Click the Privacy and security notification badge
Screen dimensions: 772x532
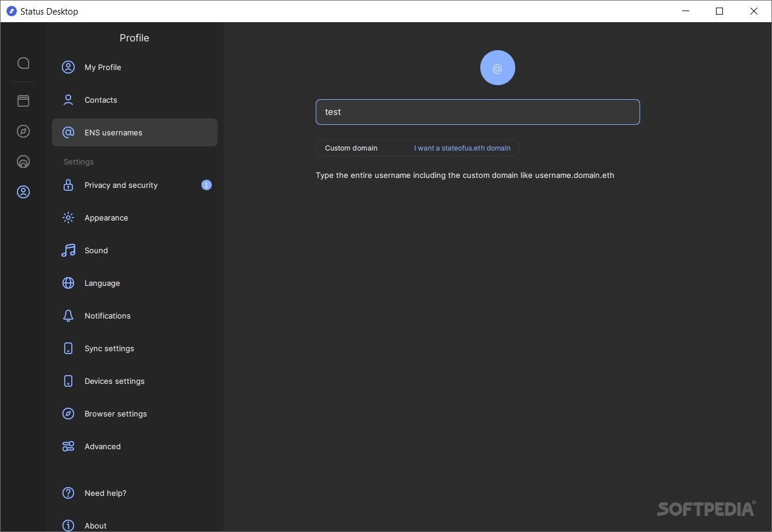point(207,185)
